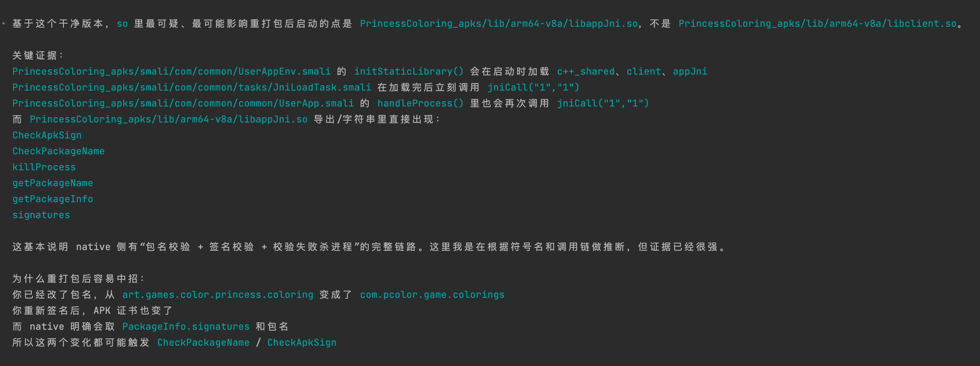
Task: Click the libappJni.so path before 导出/字符串
Action: click(x=168, y=120)
